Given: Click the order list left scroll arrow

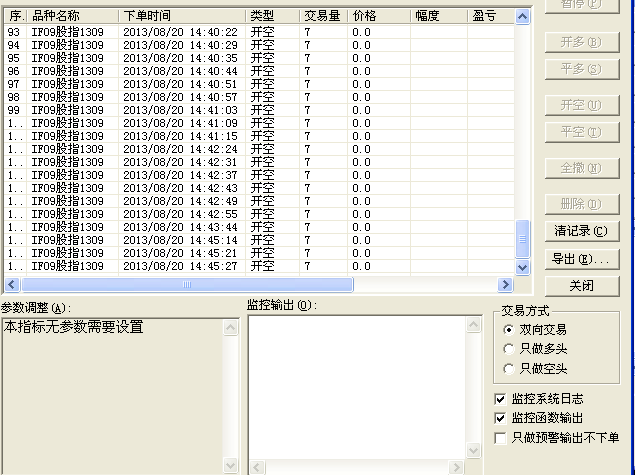Looking at the screenshot, I should (12, 284).
